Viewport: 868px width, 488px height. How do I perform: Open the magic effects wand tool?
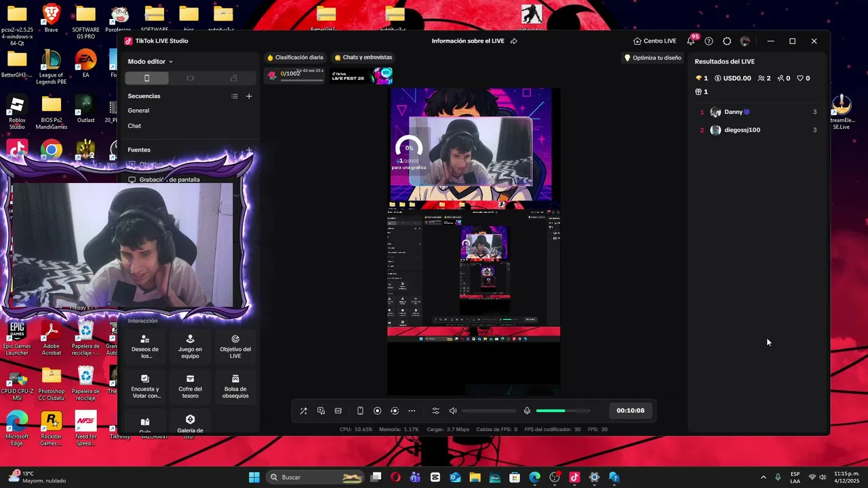click(303, 411)
